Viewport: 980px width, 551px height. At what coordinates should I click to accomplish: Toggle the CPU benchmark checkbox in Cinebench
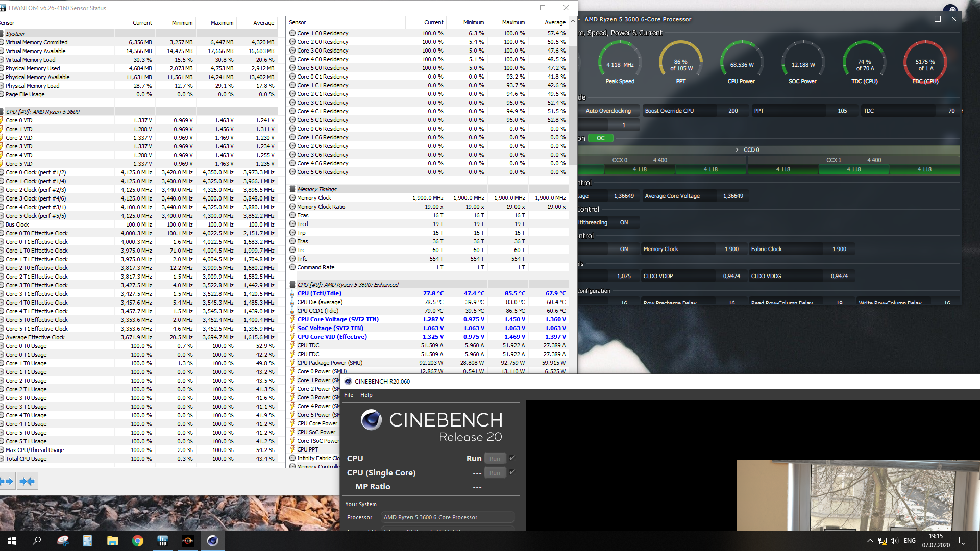point(512,458)
